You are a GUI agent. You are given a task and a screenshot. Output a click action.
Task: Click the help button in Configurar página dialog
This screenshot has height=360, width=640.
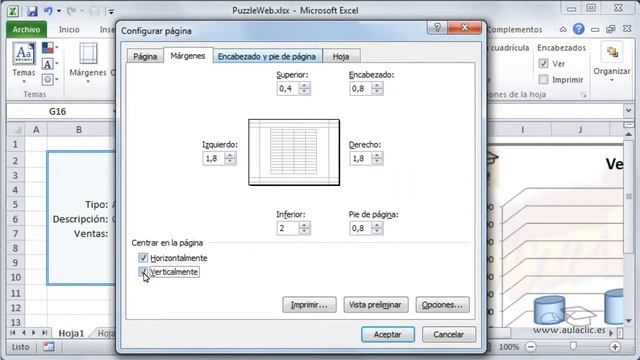tap(438, 27)
